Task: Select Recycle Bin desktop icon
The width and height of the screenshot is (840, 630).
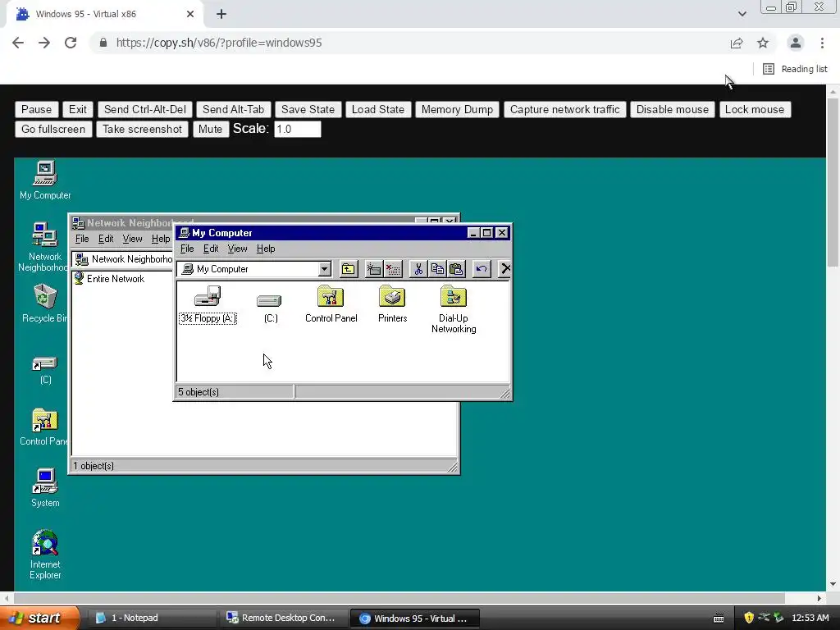Action: pos(44,304)
